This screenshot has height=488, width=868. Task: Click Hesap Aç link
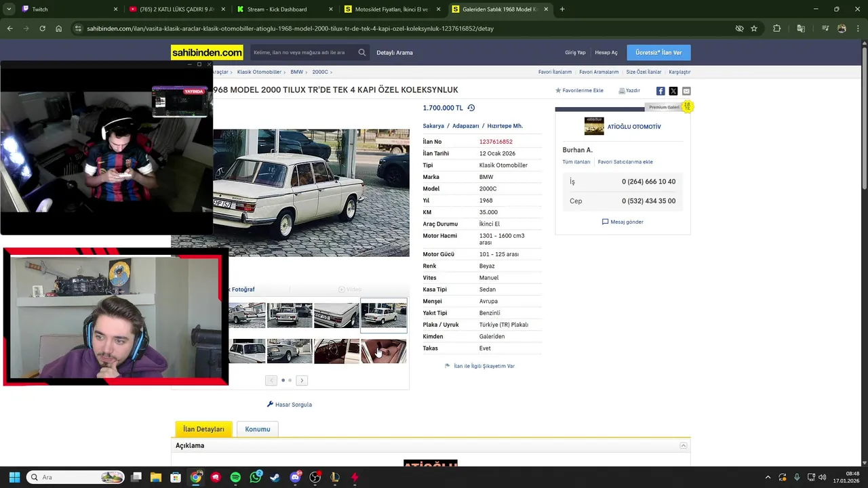pos(606,52)
